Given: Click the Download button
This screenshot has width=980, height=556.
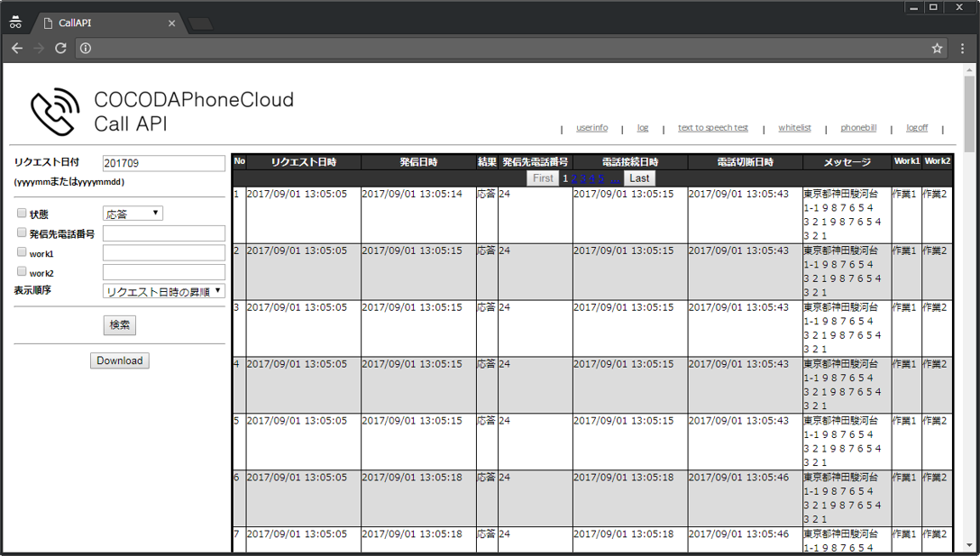Looking at the screenshot, I should pos(119,360).
